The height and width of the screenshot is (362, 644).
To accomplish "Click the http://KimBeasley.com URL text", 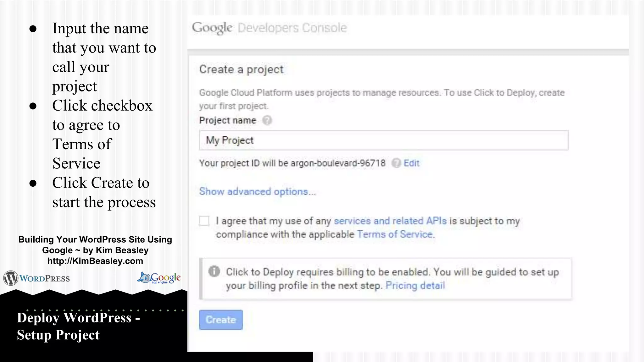I will pos(95,261).
